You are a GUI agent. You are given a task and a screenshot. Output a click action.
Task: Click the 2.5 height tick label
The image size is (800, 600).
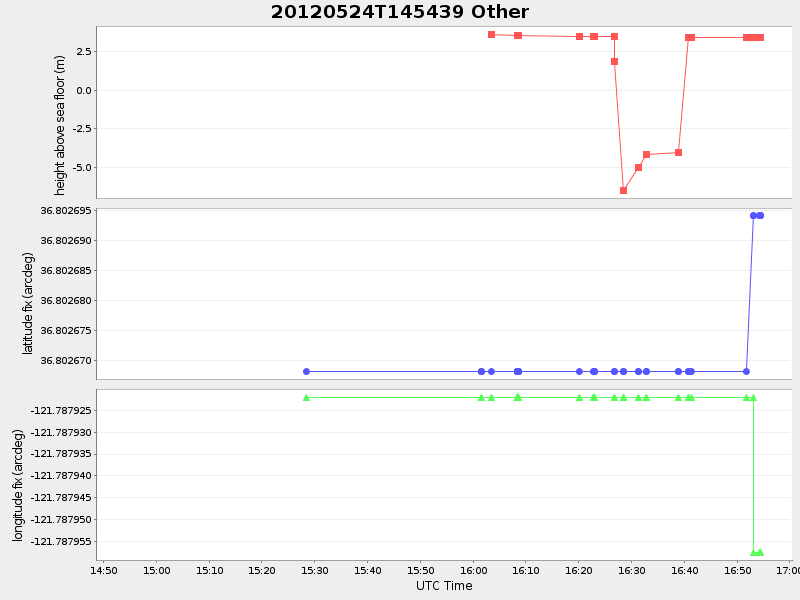click(x=83, y=49)
